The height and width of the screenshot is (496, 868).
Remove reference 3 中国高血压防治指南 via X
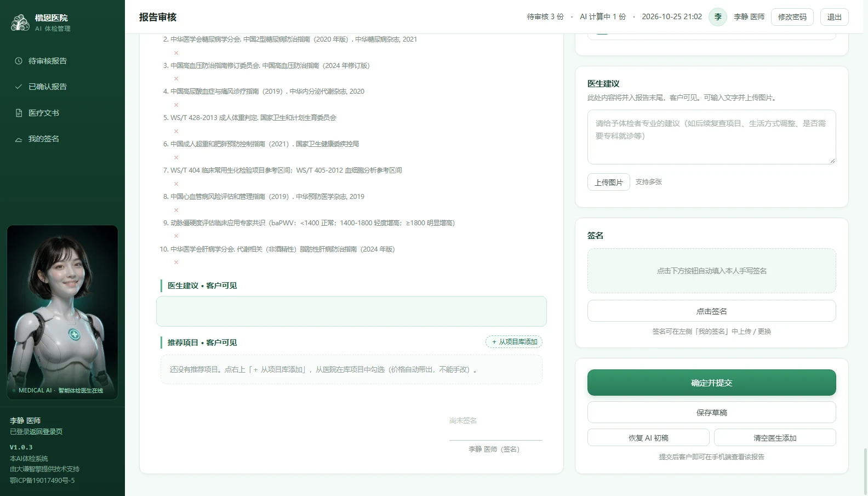176,79
